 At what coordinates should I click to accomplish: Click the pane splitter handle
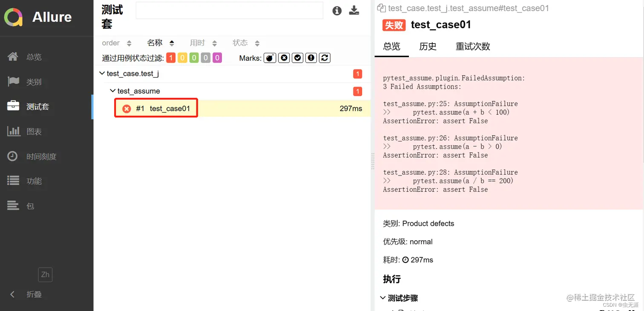click(x=373, y=161)
